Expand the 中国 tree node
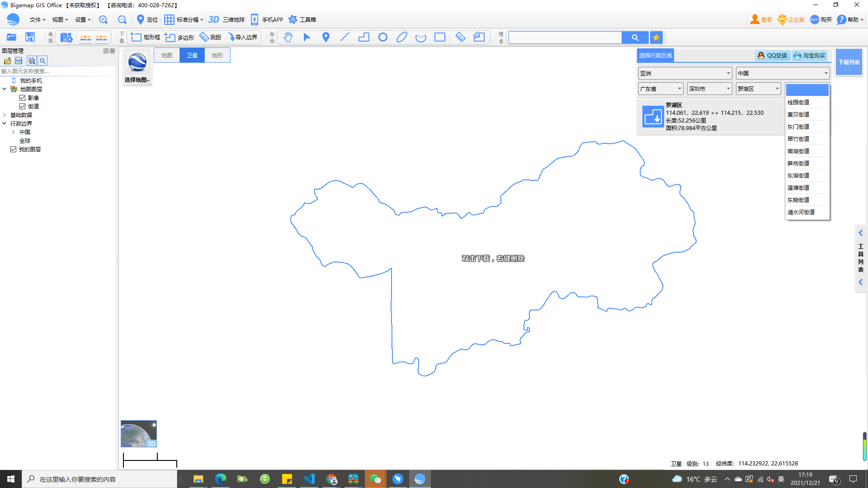 coord(14,132)
